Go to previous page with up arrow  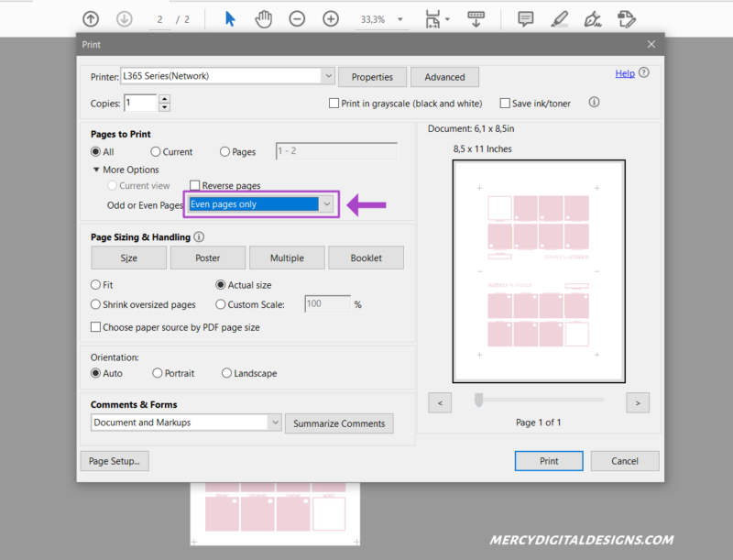click(x=90, y=18)
